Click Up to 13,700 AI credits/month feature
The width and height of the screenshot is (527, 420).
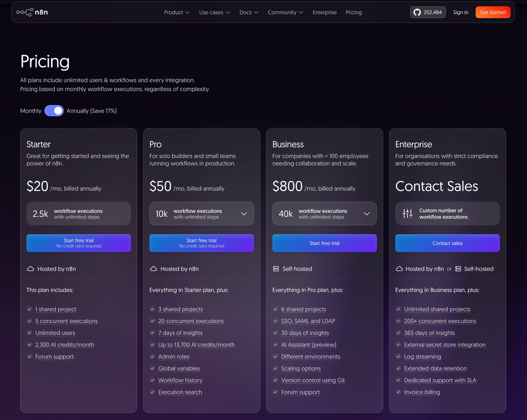point(197,345)
